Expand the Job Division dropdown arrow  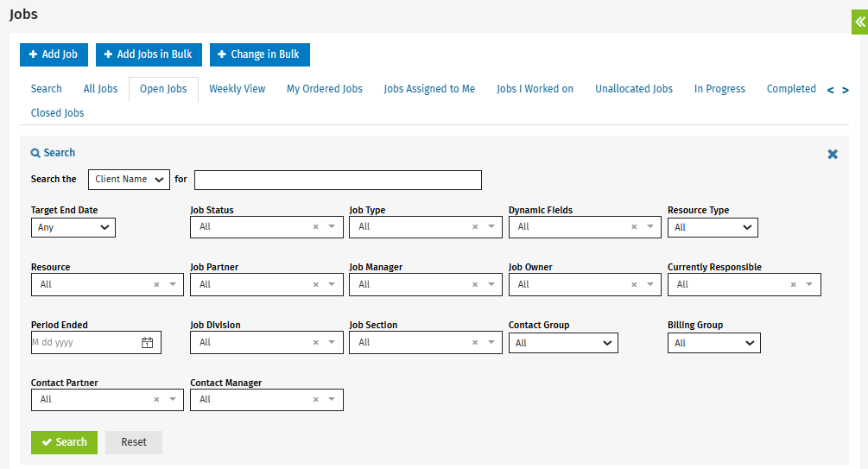point(332,342)
